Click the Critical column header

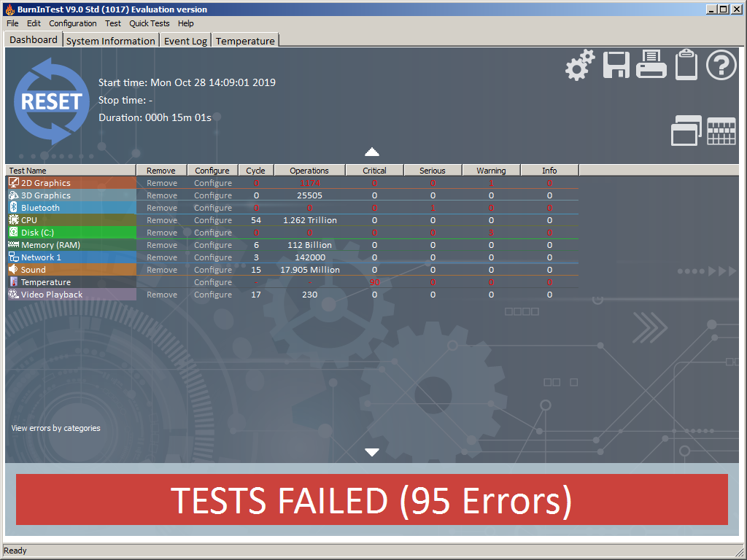click(374, 171)
